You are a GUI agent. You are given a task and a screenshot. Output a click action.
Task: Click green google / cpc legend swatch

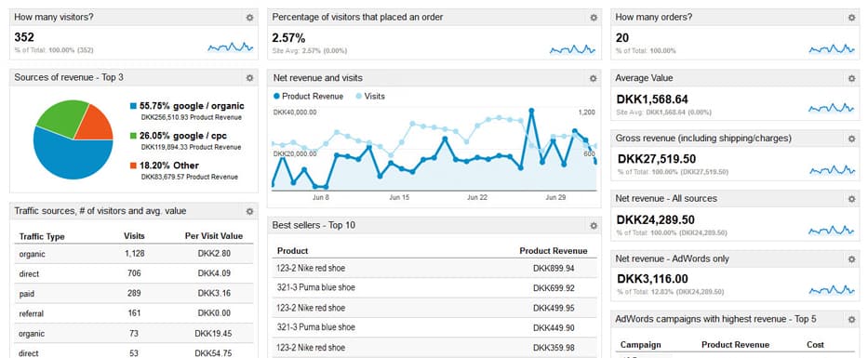coord(133,136)
